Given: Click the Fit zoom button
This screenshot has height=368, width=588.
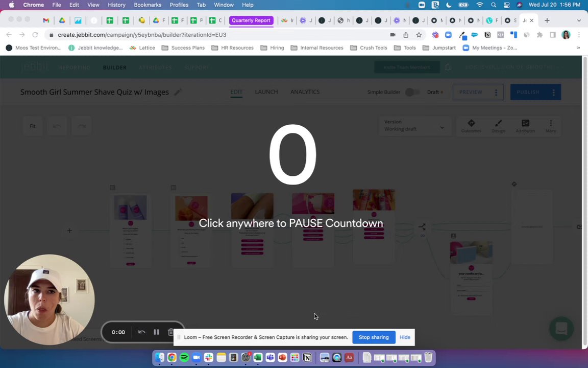Looking at the screenshot, I should click(x=33, y=126).
